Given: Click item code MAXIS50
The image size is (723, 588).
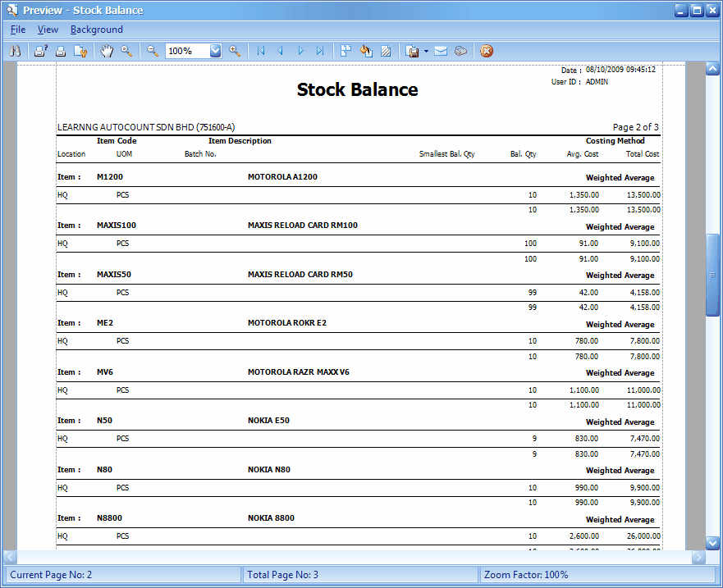Looking at the screenshot, I should [x=114, y=275].
